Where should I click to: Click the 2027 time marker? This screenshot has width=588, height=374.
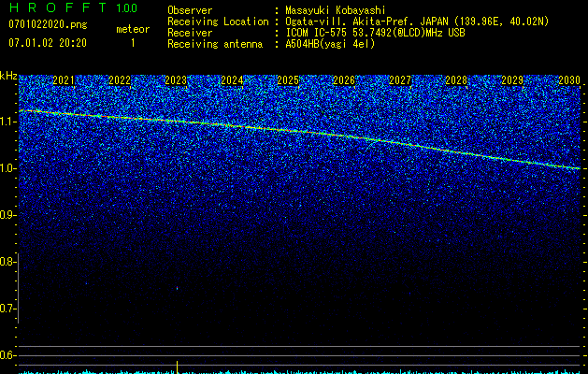(x=400, y=80)
